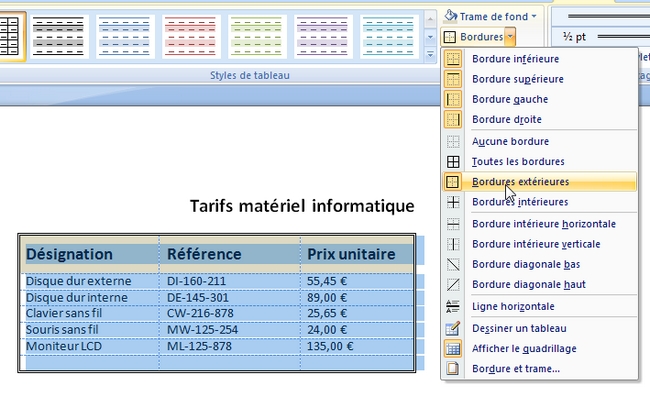Open the Bordures dropdown arrow
The height and width of the screenshot is (397, 650).
[x=510, y=37]
